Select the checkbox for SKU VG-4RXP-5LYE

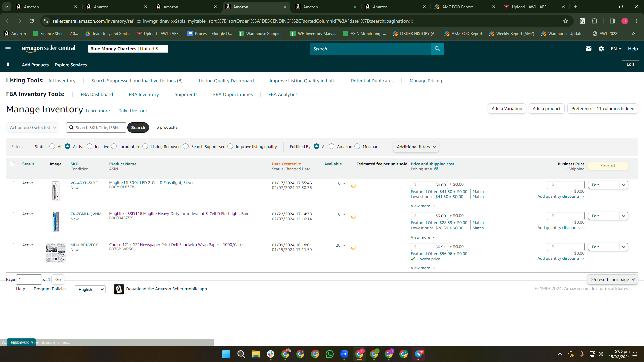[x=12, y=183]
